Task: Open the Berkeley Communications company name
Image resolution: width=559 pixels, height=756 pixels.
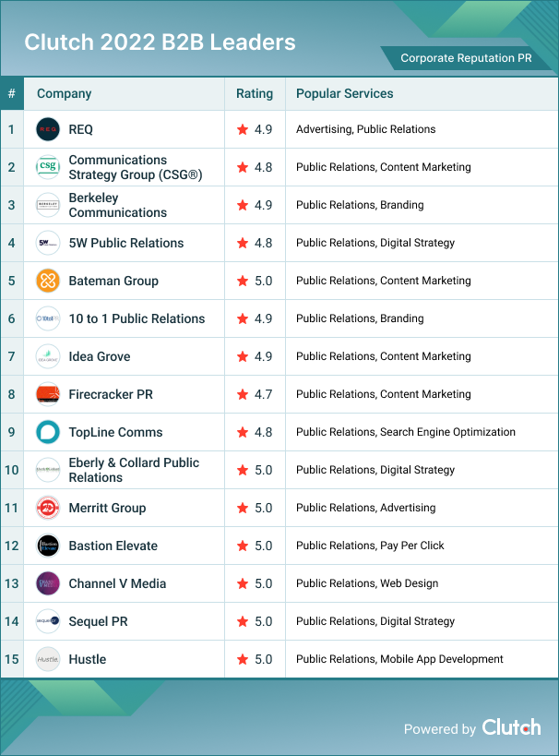Action: point(117,205)
